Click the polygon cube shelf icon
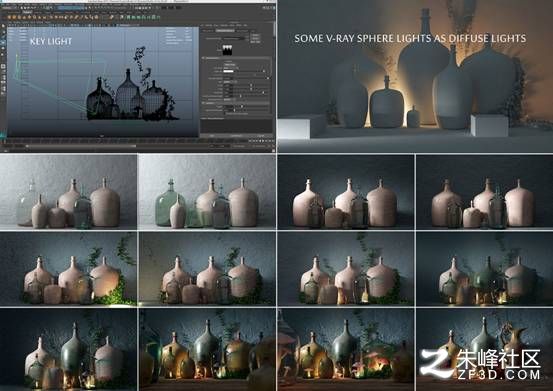 15,17
